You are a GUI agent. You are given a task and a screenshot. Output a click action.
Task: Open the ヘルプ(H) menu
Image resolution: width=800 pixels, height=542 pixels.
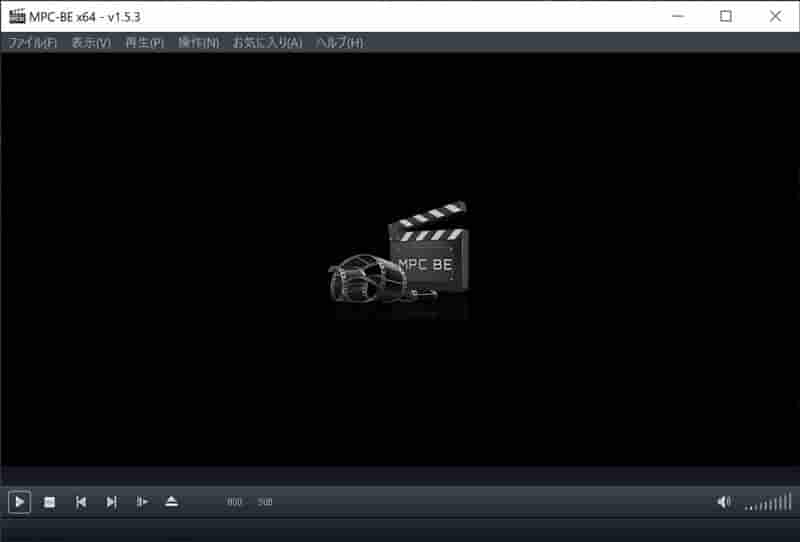coord(339,43)
